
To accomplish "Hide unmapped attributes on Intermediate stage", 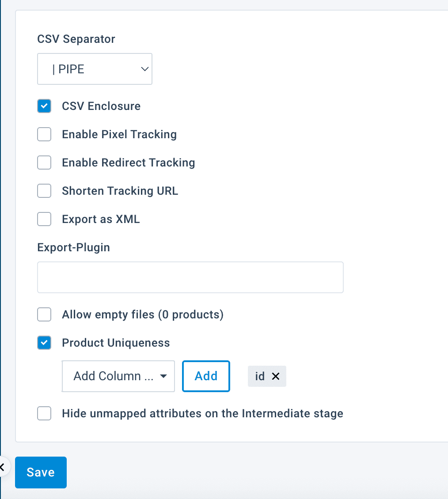I will coord(44,413).
